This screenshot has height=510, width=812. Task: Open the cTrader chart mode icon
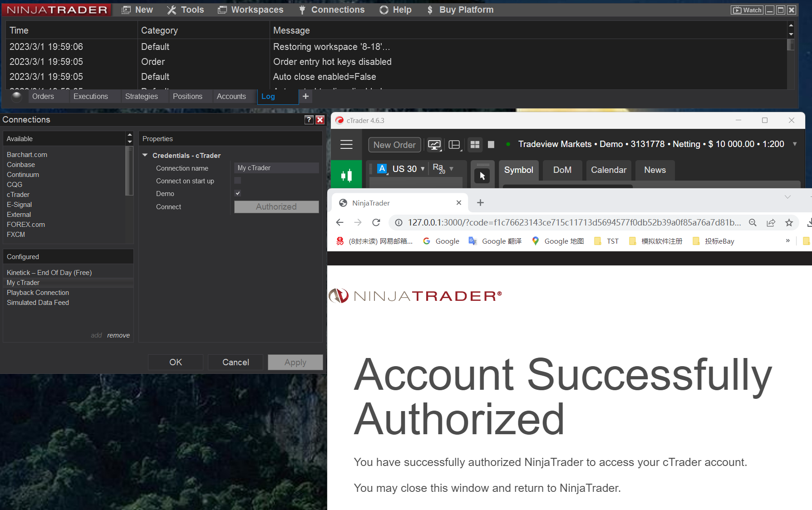pos(434,145)
